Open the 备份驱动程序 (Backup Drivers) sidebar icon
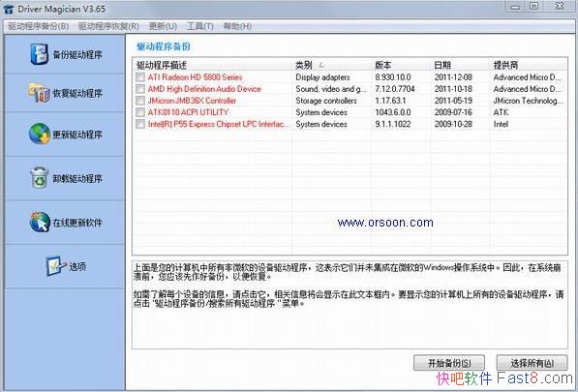The height and width of the screenshot is (392, 578). 39,54
